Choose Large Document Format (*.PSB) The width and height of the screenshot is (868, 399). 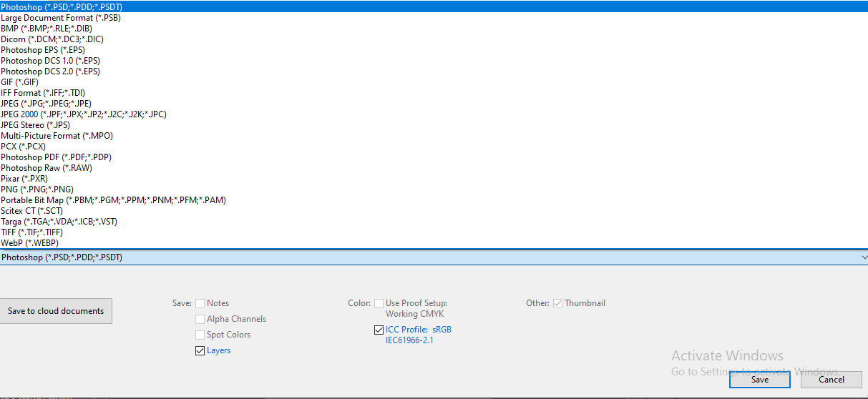coord(434,17)
